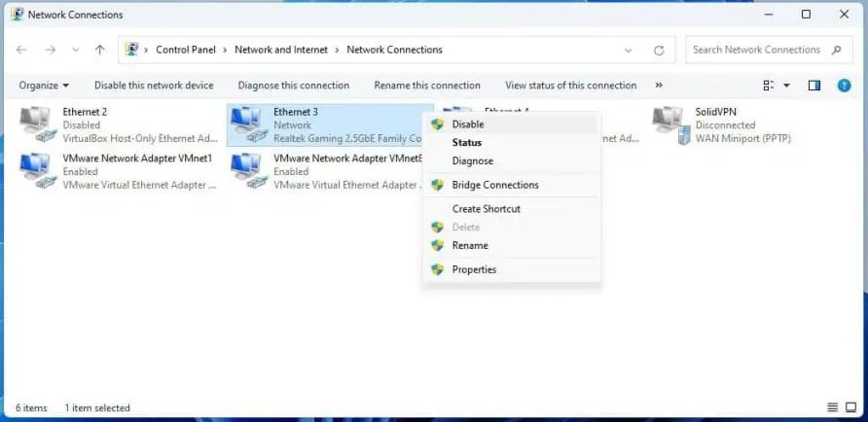Show the preview pane icon
868x422 pixels.
click(x=814, y=86)
